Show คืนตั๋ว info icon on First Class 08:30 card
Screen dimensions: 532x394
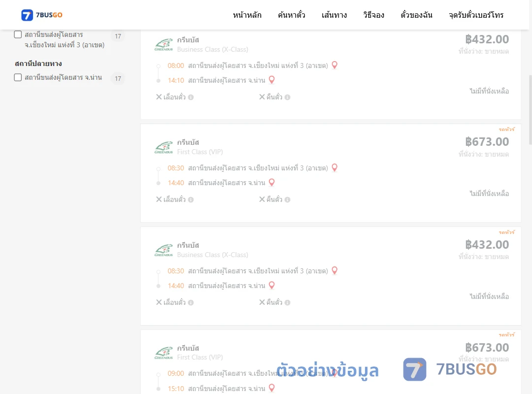pos(287,200)
